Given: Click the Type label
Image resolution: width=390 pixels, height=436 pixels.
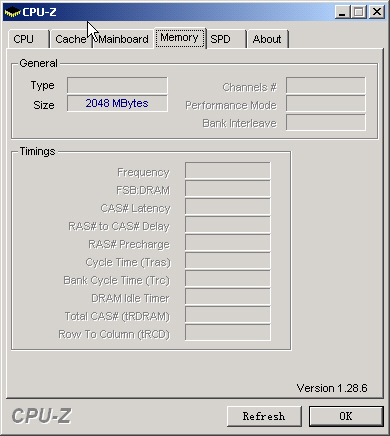Looking at the screenshot, I should (42, 86).
